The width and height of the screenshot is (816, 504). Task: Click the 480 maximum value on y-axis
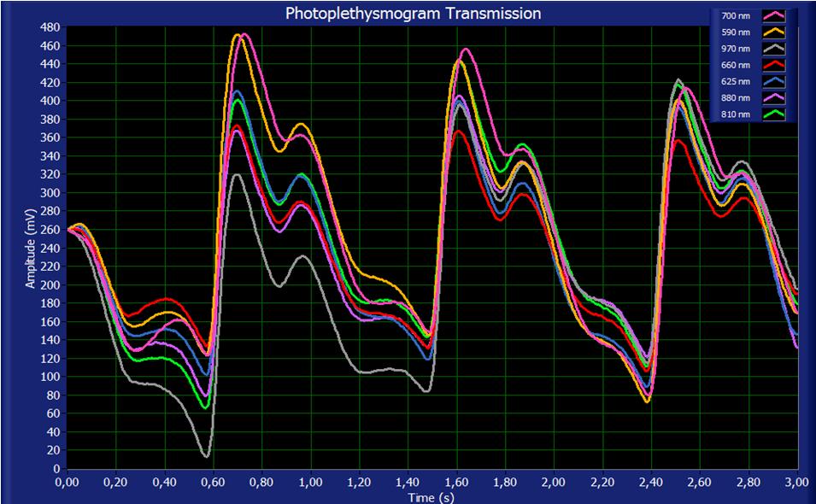tap(50, 27)
